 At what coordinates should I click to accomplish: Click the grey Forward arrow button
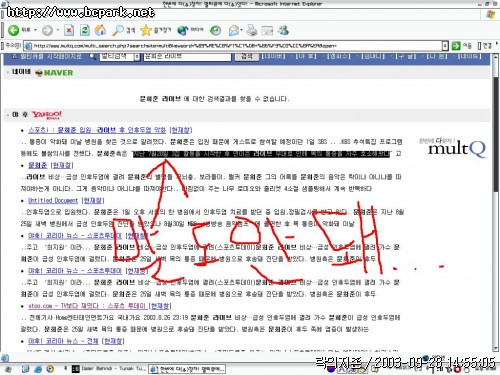click(x=47, y=30)
